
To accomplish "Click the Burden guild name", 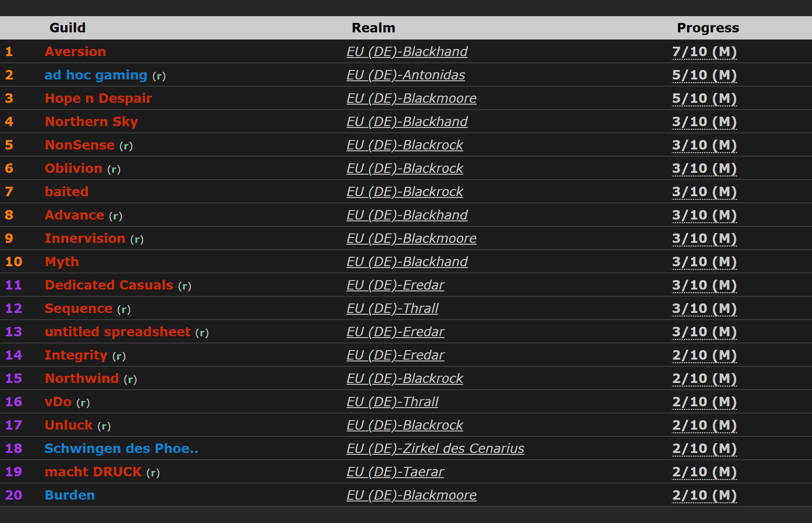I will (x=70, y=495).
